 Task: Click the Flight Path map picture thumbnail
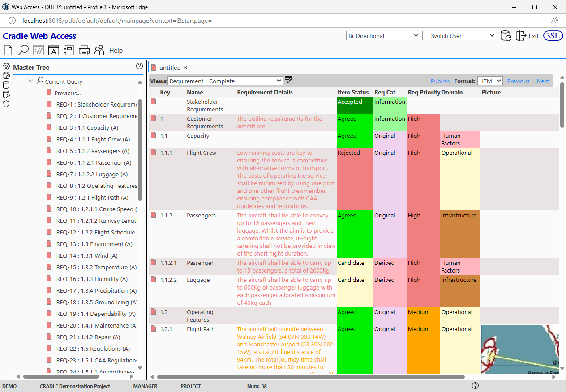(x=519, y=349)
